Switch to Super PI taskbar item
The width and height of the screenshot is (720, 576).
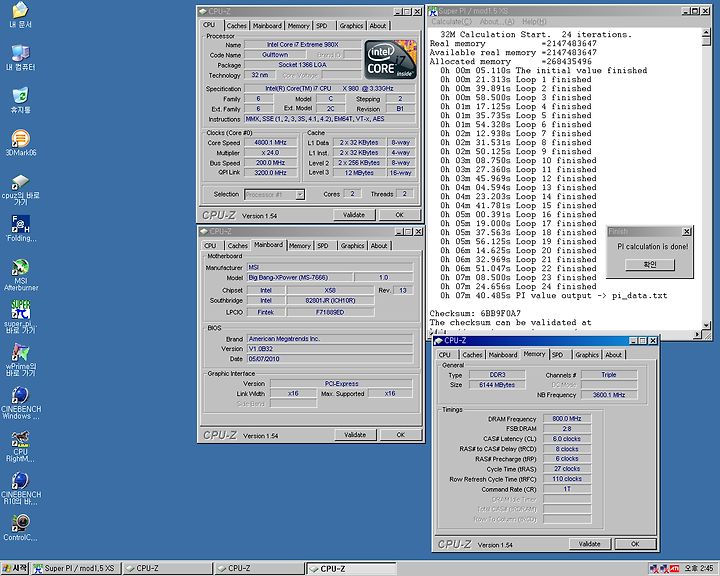point(76,568)
